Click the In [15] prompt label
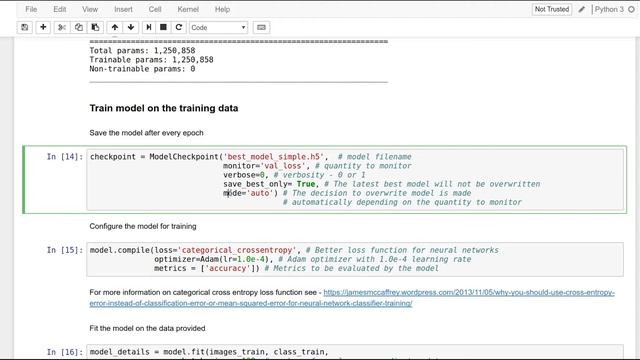 tap(64, 250)
